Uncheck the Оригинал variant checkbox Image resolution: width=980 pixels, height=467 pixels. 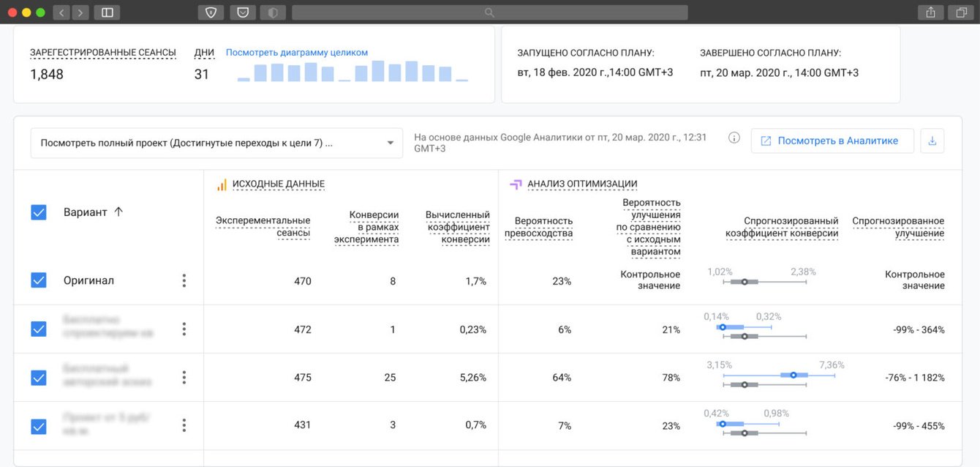pyautogui.click(x=39, y=280)
